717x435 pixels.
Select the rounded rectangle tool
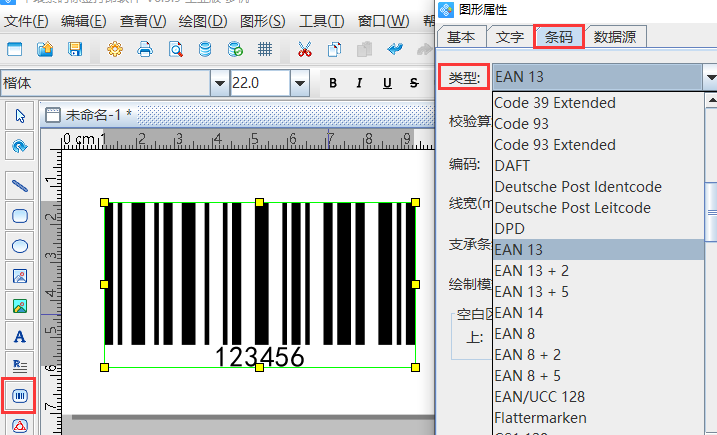pyautogui.click(x=20, y=216)
